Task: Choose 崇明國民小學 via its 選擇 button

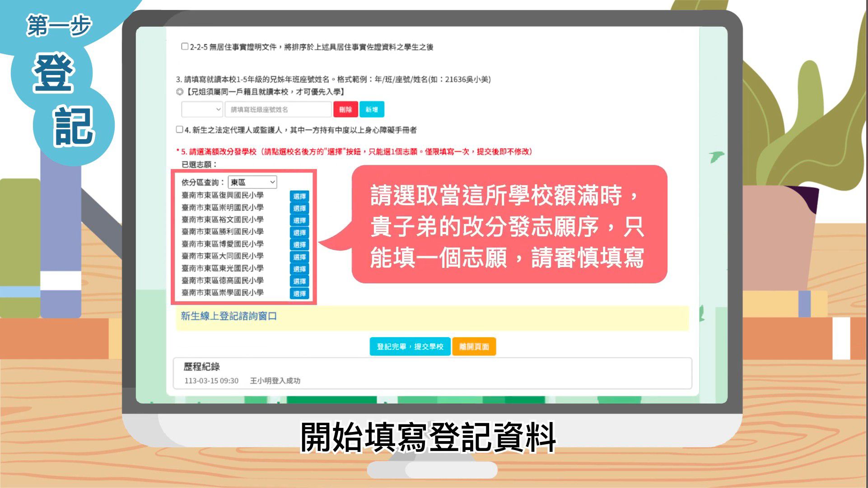Action: coord(299,208)
